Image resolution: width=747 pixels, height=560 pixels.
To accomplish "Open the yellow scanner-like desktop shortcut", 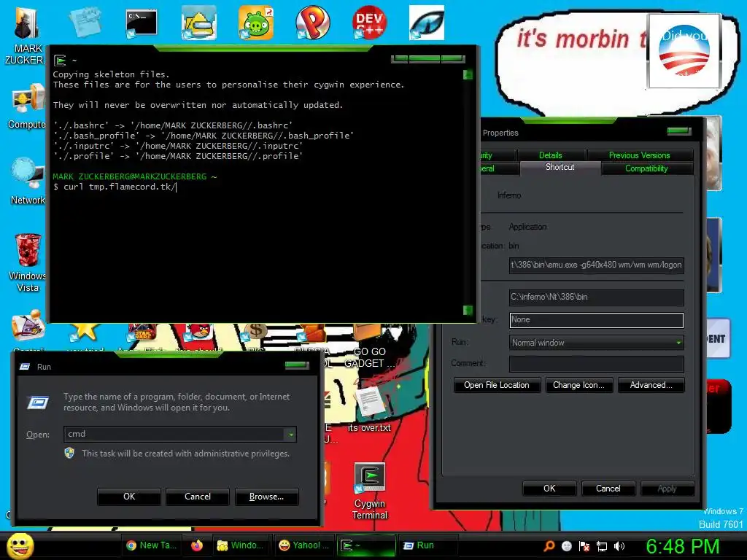I will tap(198, 23).
